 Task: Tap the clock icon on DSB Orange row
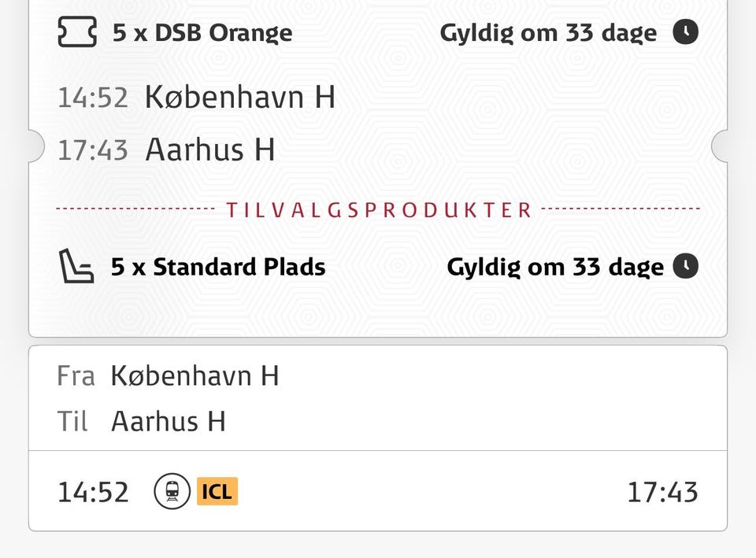[685, 33]
